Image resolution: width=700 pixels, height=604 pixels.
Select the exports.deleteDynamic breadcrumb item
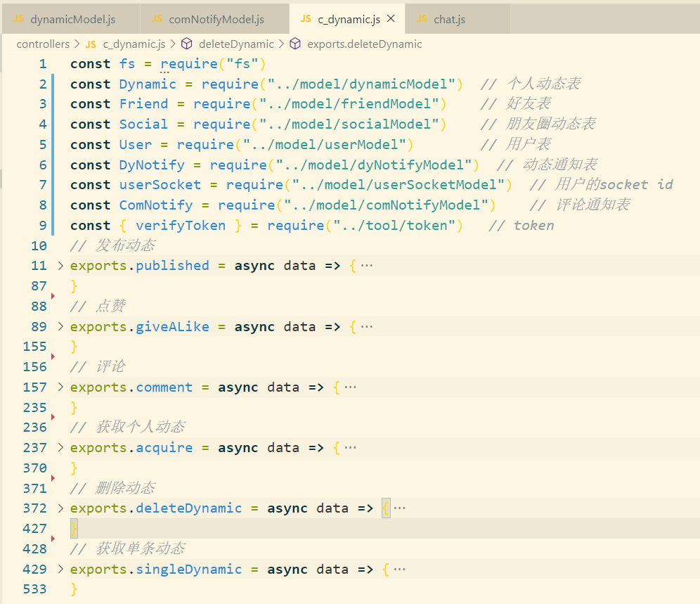pos(364,44)
